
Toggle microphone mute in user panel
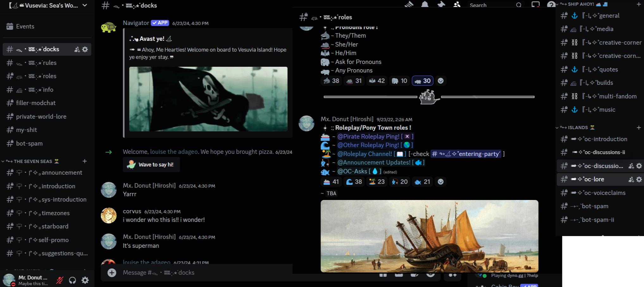[x=59, y=280]
